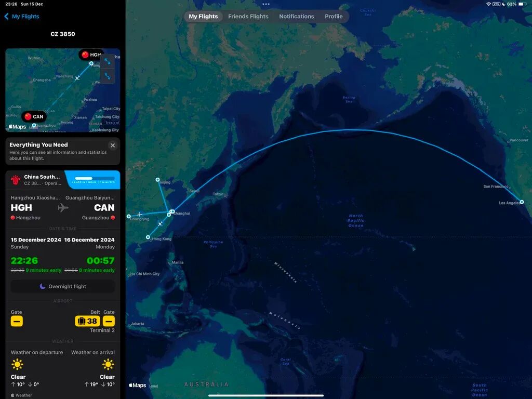Click the sun icon for arrival weather
The width and height of the screenshot is (532, 399).
pyautogui.click(x=108, y=365)
